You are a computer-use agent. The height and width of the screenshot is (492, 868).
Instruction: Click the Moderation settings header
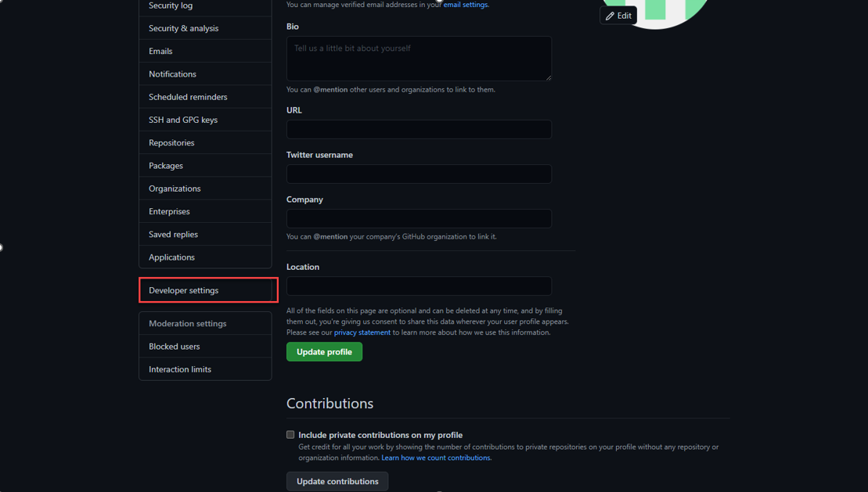[x=205, y=323]
